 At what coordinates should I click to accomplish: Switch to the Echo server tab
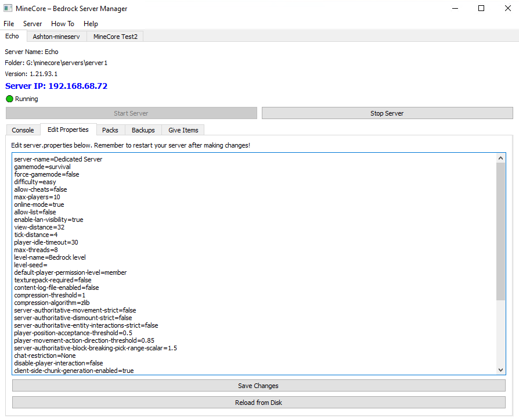pyautogui.click(x=12, y=36)
